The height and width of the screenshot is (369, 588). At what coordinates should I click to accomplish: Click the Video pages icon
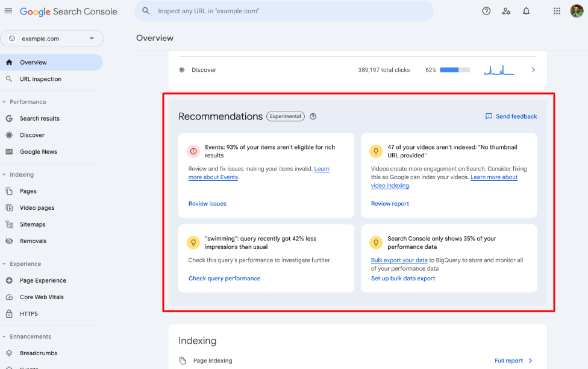[10, 207]
